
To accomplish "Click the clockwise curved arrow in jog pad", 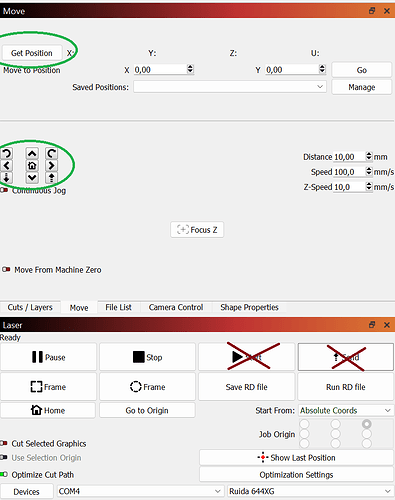I will point(51,153).
